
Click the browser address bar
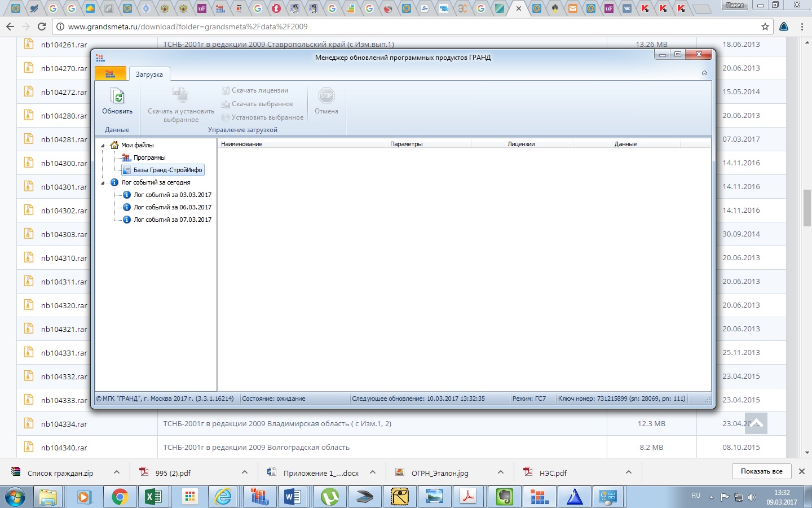pos(413,27)
